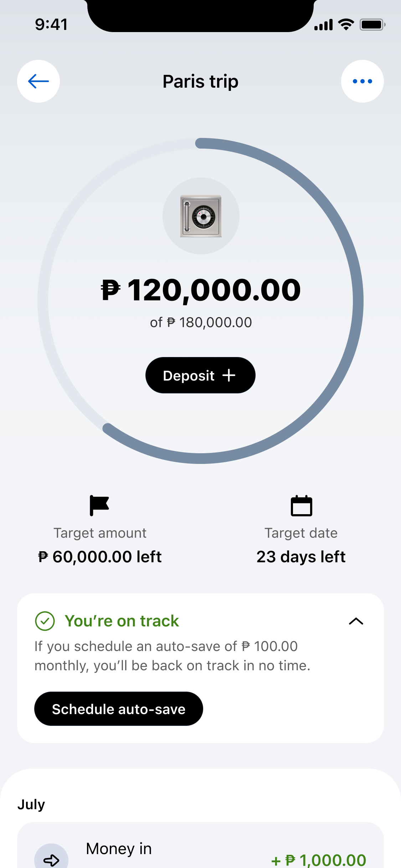401x868 pixels.
Task: Tap the Money in arrow icon
Action: [51, 859]
